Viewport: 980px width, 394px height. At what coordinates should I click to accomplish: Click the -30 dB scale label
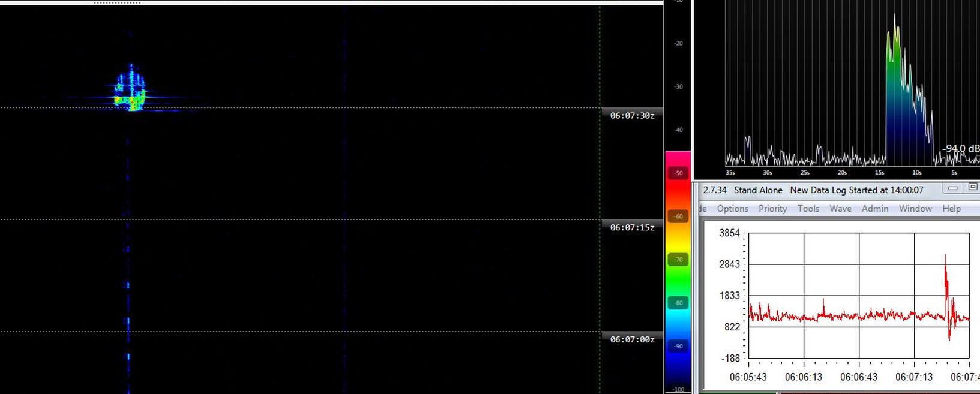coord(678,86)
